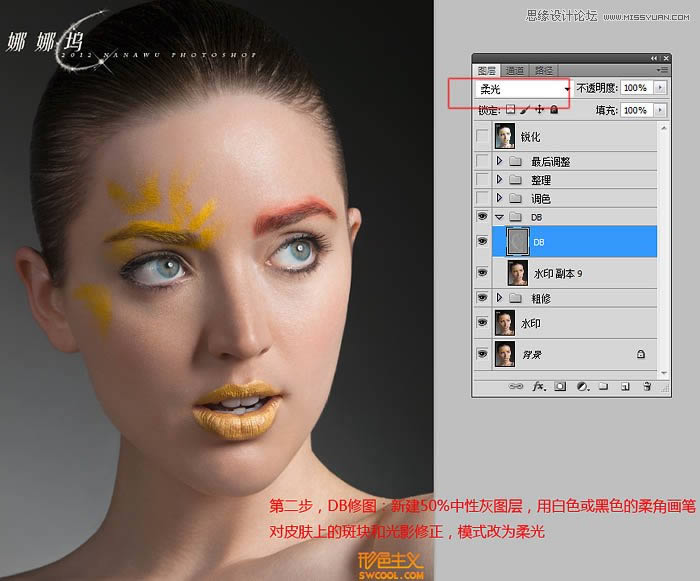Open the fx layer style menu
The image size is (700, 581).
tap(538, 385)
